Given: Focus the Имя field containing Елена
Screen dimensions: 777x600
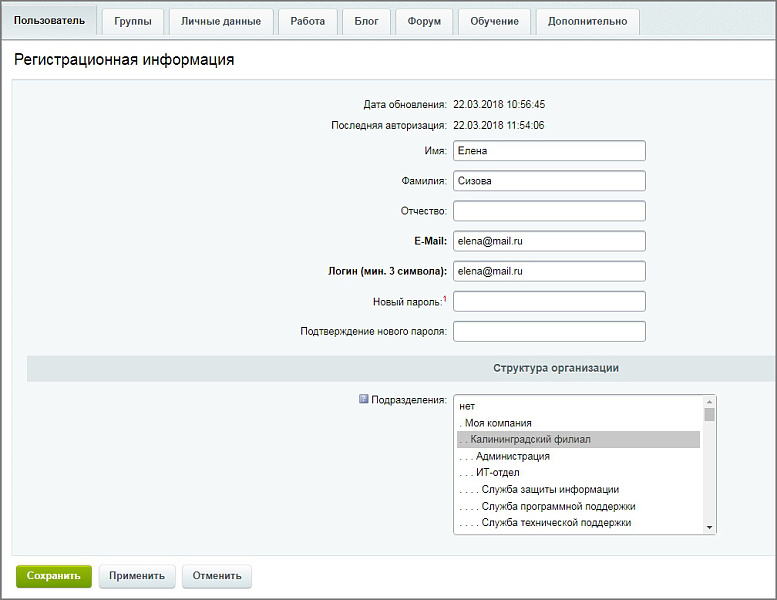Looking at the screenshot, I should (549, 151).
